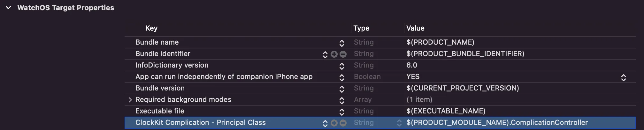Image resolution: width=644 pixels, height=130 pixels.
Task: Click the Value column header
Action: coord(415,28)
